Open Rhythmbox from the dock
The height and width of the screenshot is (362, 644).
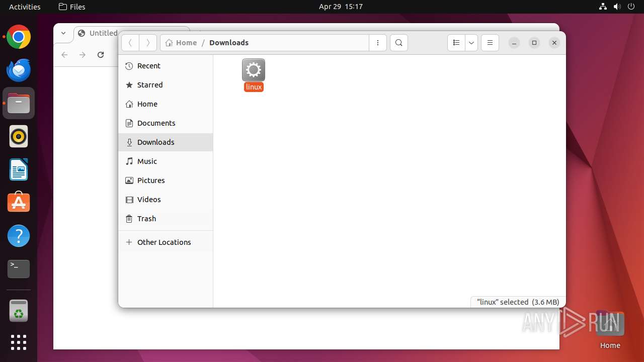point(19,136)
